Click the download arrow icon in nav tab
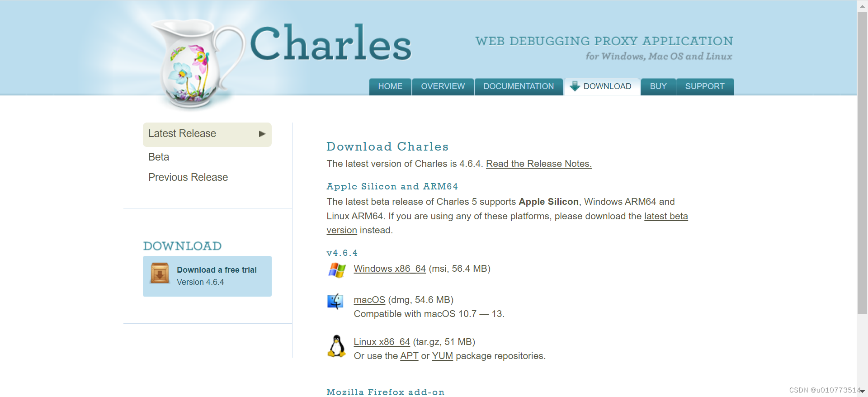The width and height of the screenshot is (868, 397). pos(575,86)
